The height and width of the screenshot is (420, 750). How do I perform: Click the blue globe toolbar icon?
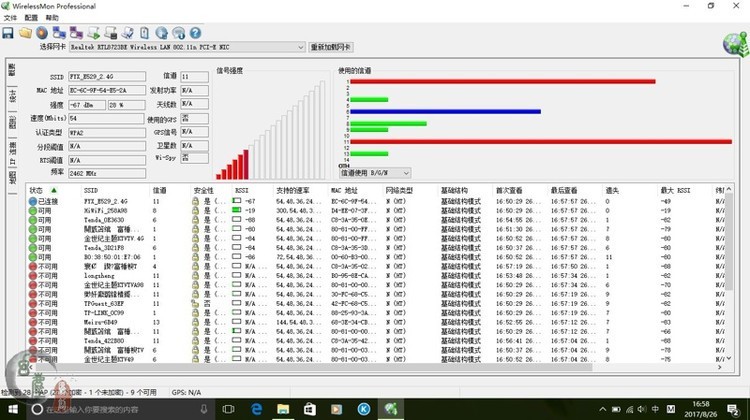point(162,33)
